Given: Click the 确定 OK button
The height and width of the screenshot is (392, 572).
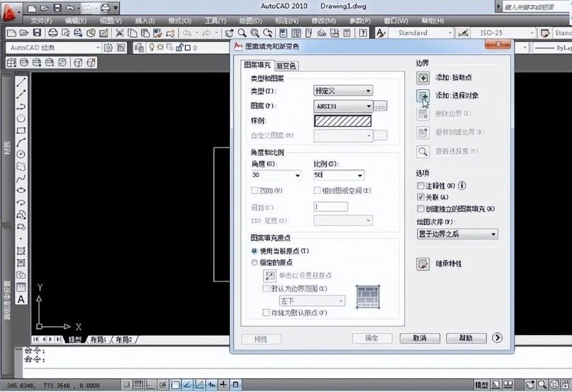Looking at the screenshot, I should pyautogui.click(x=372, y=339).
